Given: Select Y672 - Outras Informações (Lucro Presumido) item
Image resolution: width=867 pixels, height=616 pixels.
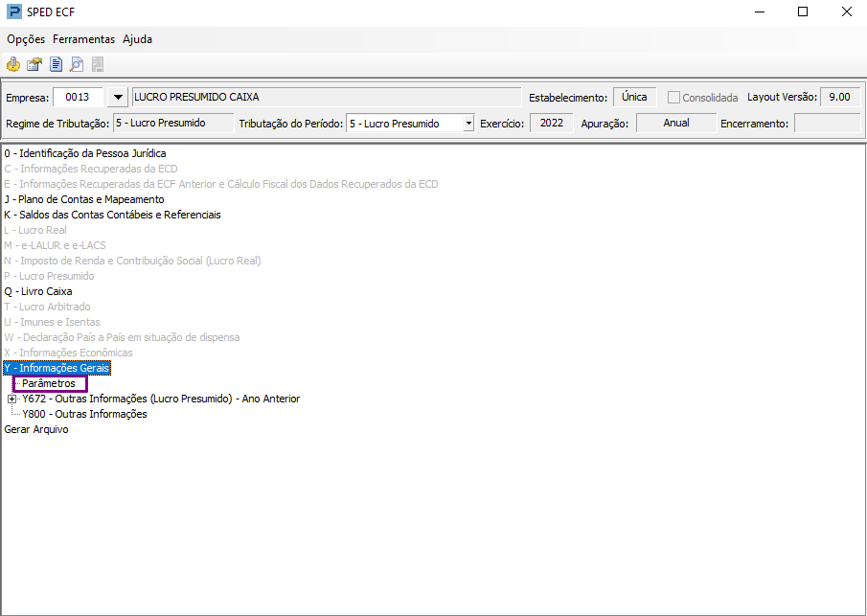Looking at the screenshot, I should (x=161, y=399).
